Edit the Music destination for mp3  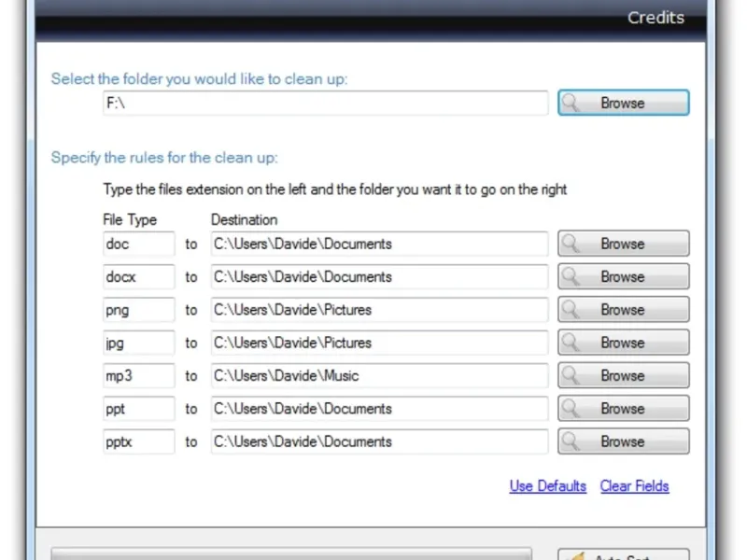pyautogui.click(x=379, y=376)
